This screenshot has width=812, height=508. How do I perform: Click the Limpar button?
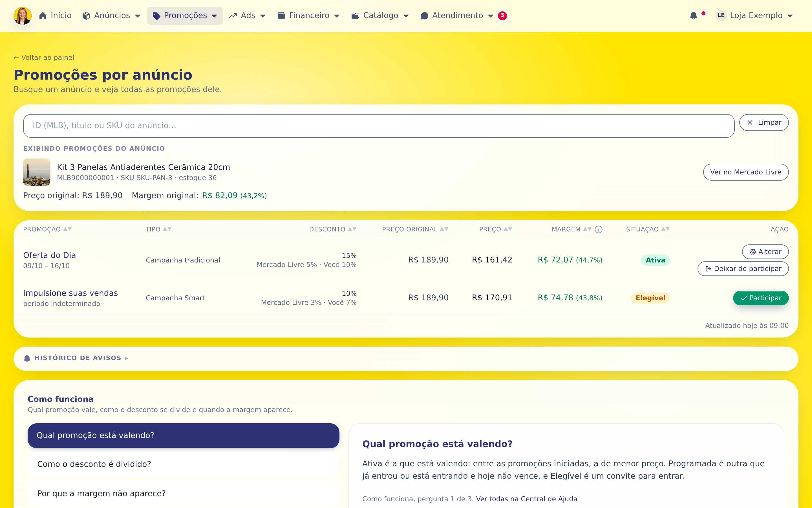tap(764, 123)
